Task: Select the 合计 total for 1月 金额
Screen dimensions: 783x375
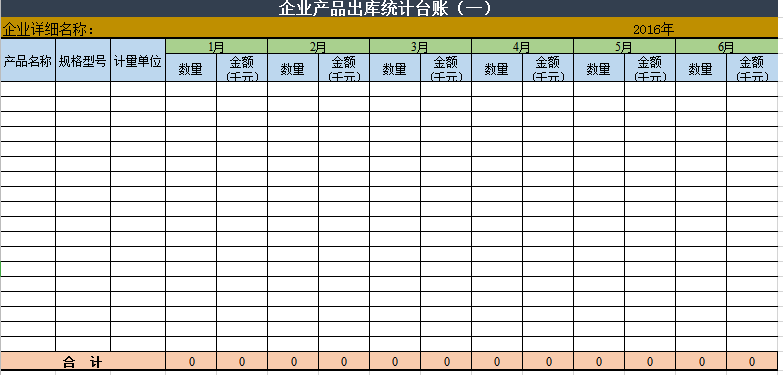Action: coord(242,362)
